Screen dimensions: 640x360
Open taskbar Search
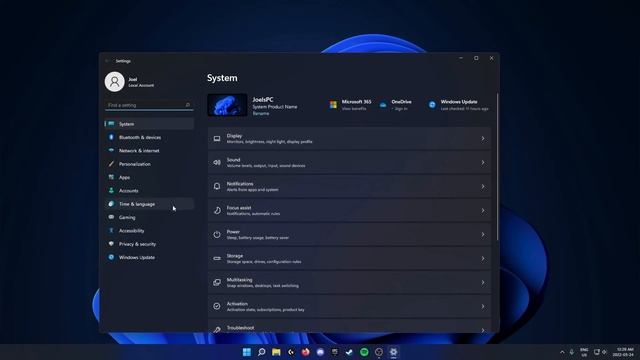tap(262, 352)
